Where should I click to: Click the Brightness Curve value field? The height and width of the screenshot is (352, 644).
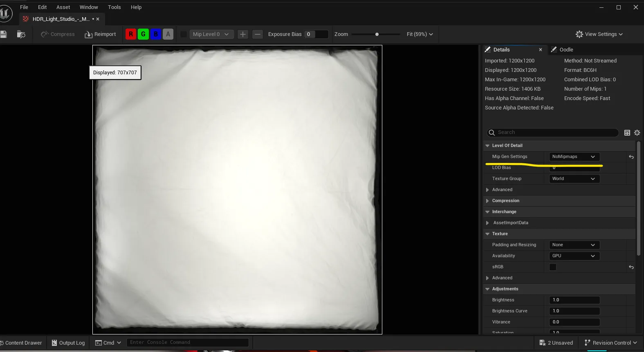574,311
